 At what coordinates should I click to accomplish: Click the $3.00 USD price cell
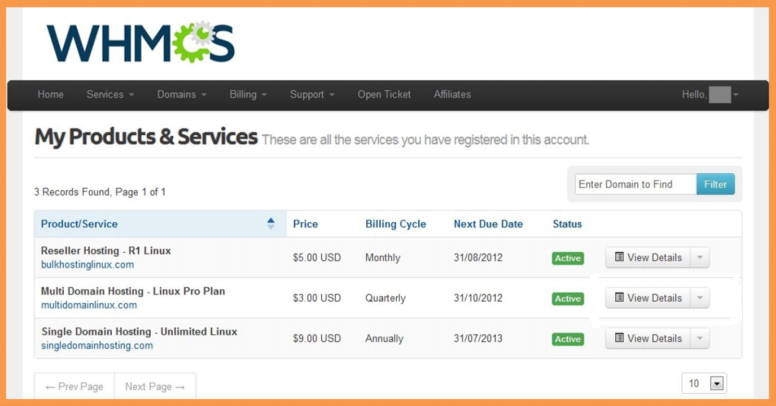(x=317, y=298)
